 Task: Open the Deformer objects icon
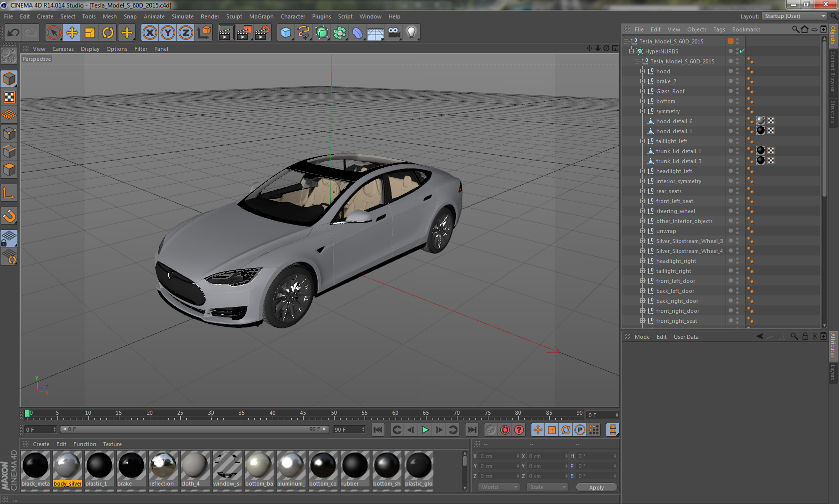pos(358,33)
